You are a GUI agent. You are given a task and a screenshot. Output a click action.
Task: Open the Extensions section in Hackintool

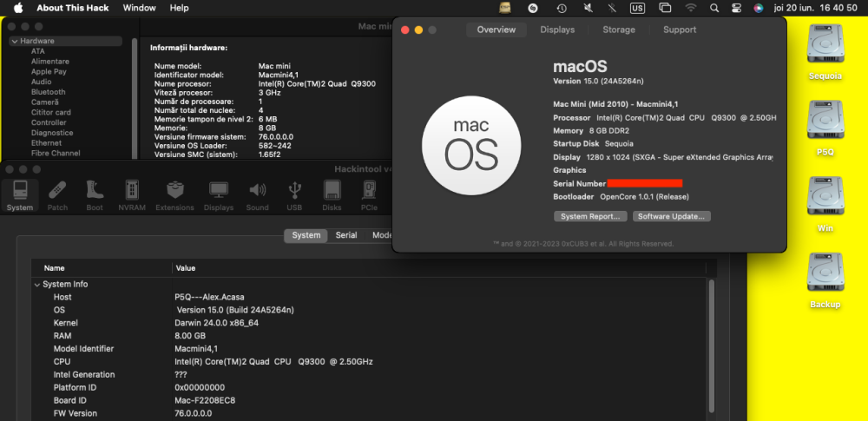[175, 195]
